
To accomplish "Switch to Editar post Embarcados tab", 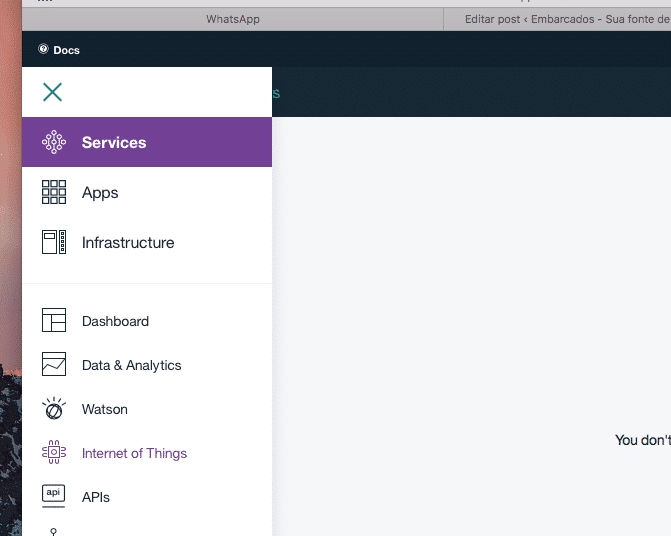I will pos(558,19).
